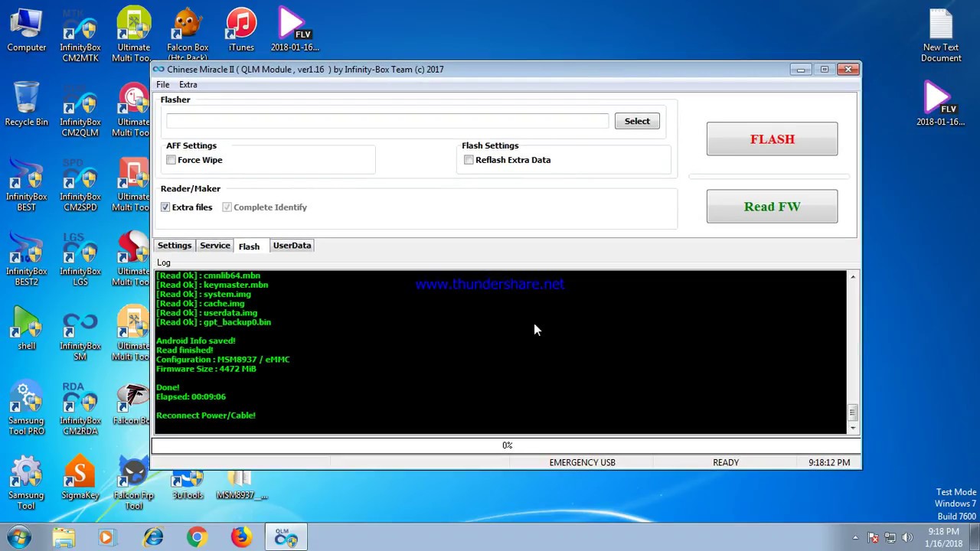Click the log scrollbar up arrow

[852, 277]
